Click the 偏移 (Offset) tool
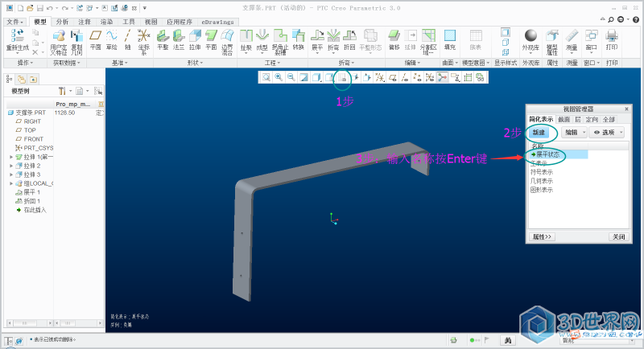 pos(394,39)
